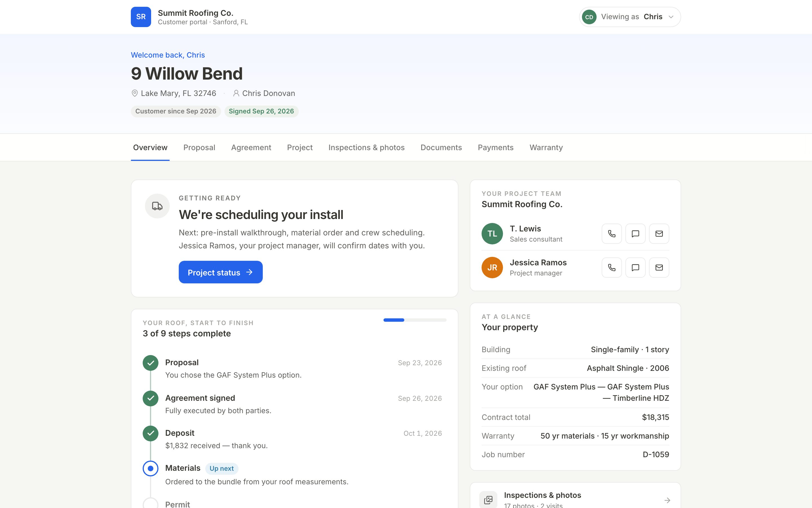Click the location pin icon by Lake Mary
This screenshot has width=812, height=508.
134,93
